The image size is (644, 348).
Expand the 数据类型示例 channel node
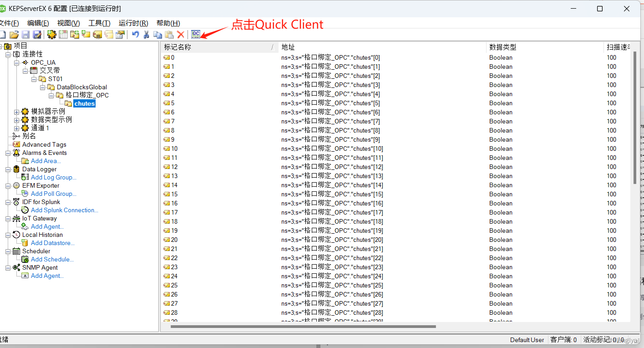[16, 120]
